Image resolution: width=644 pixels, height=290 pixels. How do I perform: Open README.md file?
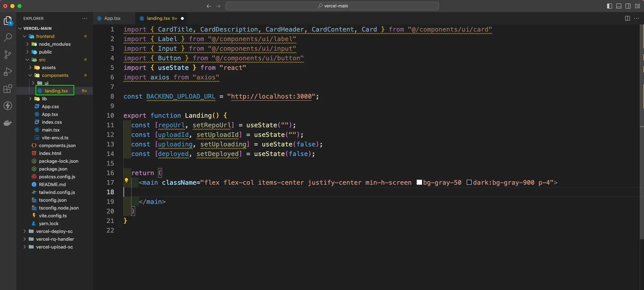(x=52, y=184)
